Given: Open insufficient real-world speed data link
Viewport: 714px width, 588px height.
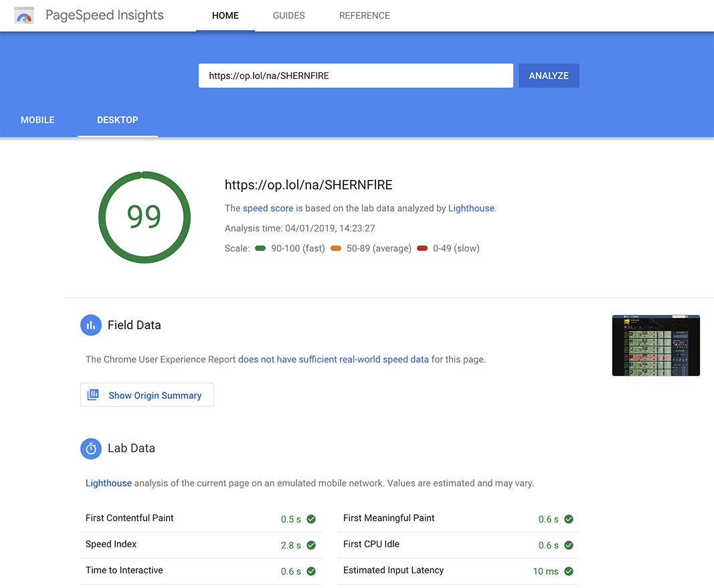Looking at the screenshot, I should pos(333,359).
